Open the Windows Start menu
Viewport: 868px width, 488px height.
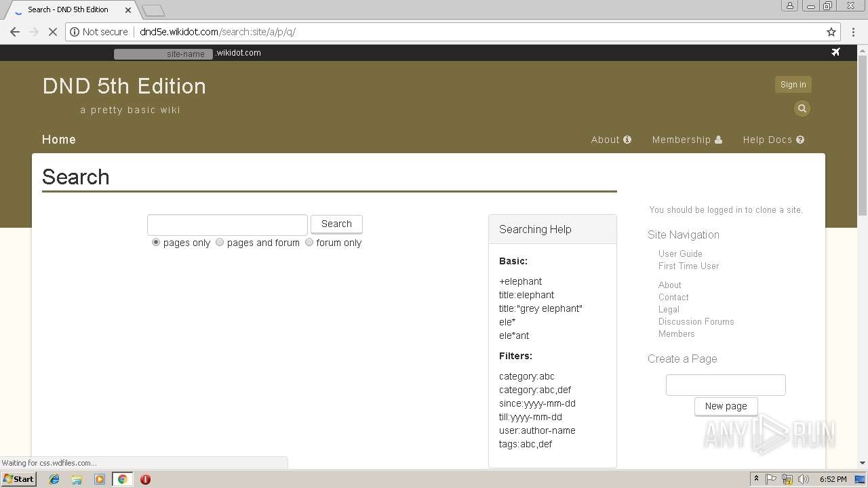click(x=18, y=479)
